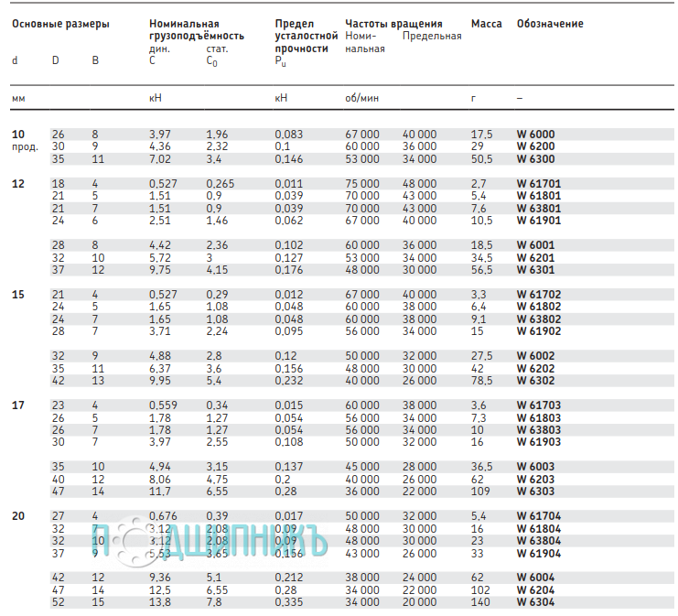Screen dimensions: 678x616
Task: Select fatigue limit value 0,335
Action: [x=289, y=602]
